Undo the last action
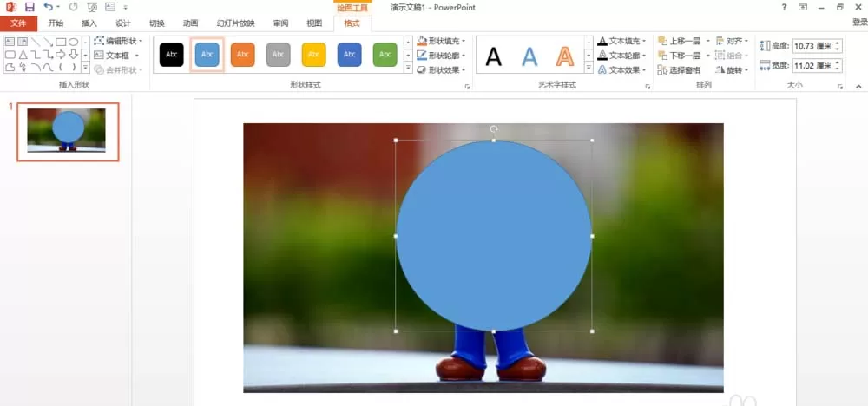The image size is (868, 406). [x=48, y=7]
